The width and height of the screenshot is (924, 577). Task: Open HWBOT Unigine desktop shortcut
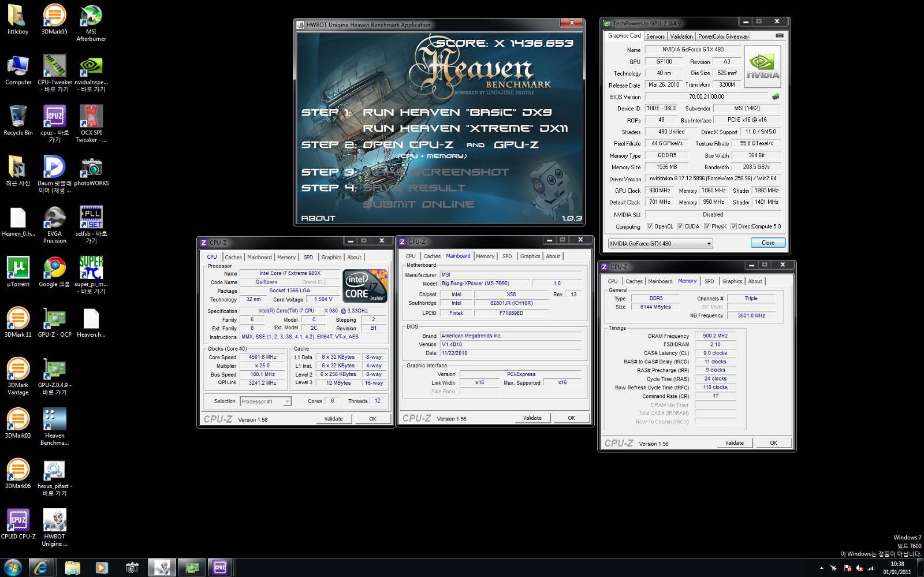point(54,528)
